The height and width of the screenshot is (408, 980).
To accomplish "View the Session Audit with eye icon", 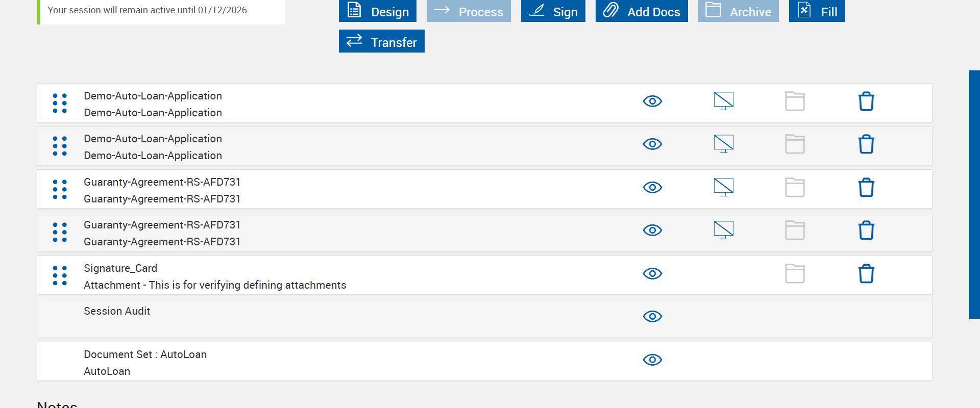I will (x=652, y=317).
